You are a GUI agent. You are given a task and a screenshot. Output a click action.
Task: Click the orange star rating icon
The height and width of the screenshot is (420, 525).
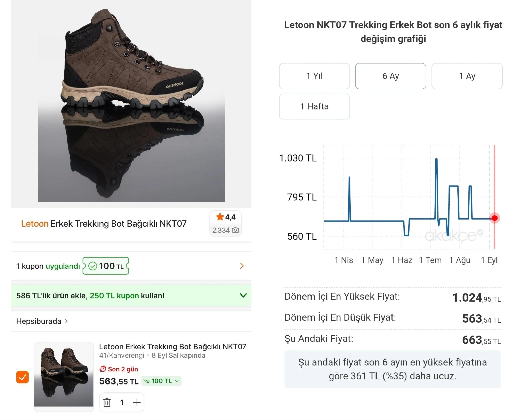pyautogui.click(x=220, y=217)
